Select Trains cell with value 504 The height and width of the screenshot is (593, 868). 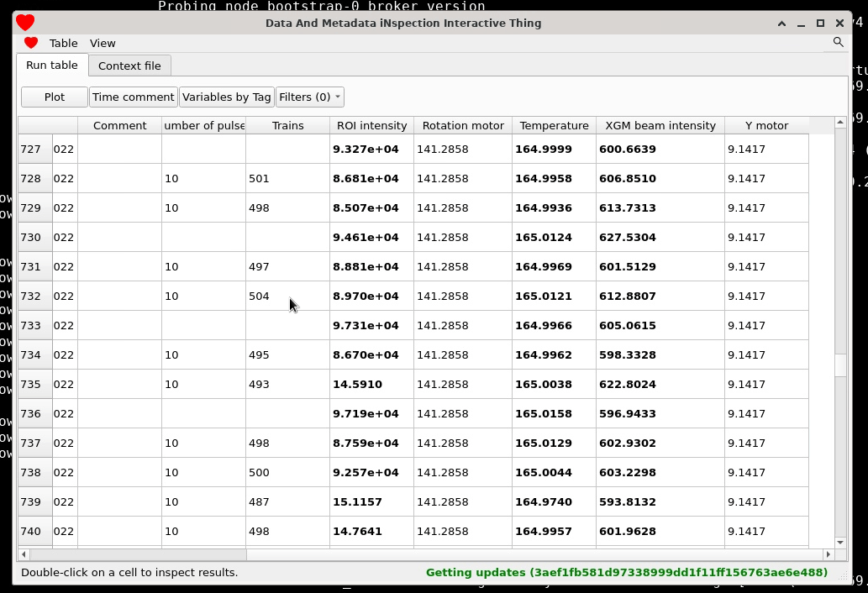click(x=288, y=296)
